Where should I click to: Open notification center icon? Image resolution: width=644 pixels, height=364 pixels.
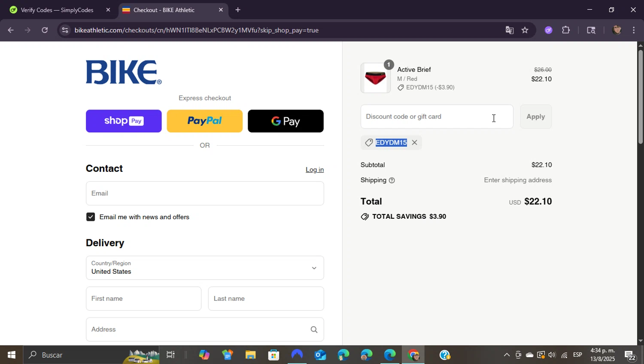[630, 355]
